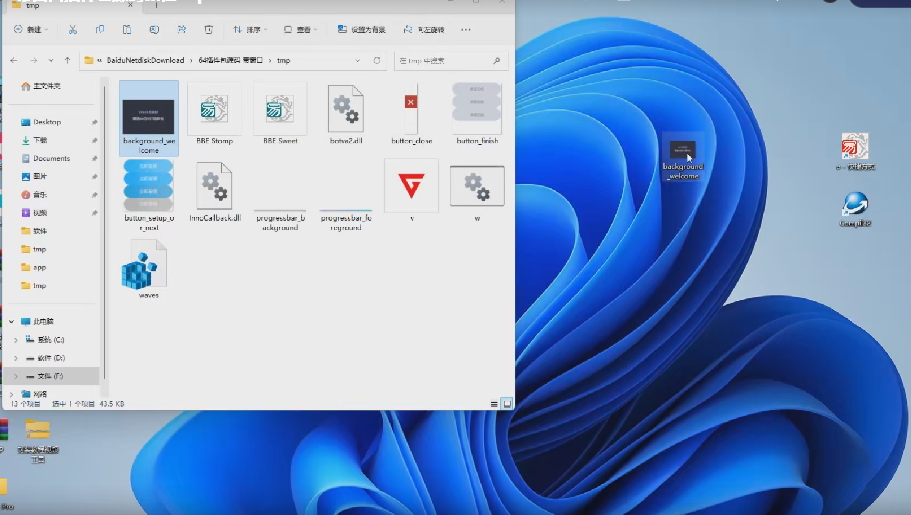The width and height of the screenshot is (911, 515).
Task: Click the Rename icon in toolbar
Action: [x=153, y=30]
